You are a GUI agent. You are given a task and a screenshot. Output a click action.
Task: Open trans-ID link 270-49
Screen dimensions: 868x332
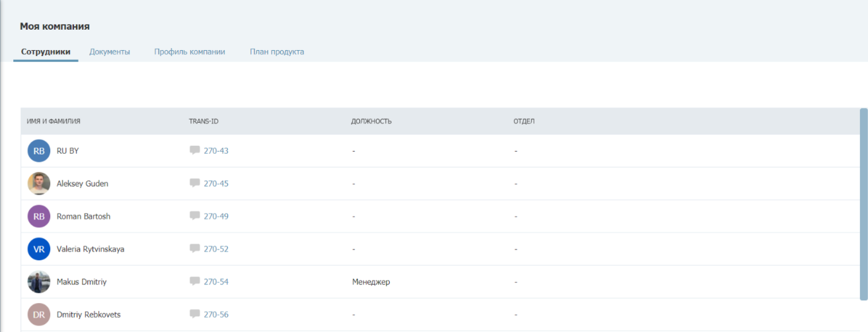216,216
